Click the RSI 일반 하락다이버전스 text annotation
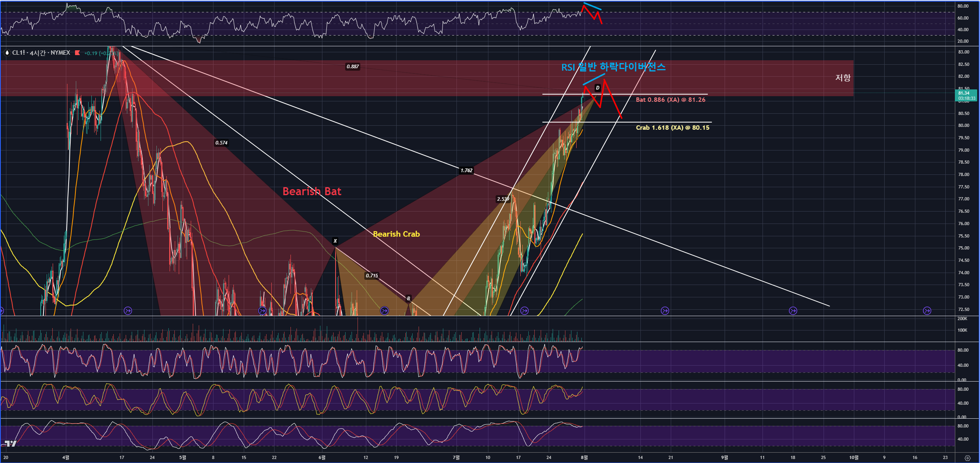The width and height of the screenshot is (980, 463). tap(613, 67)
